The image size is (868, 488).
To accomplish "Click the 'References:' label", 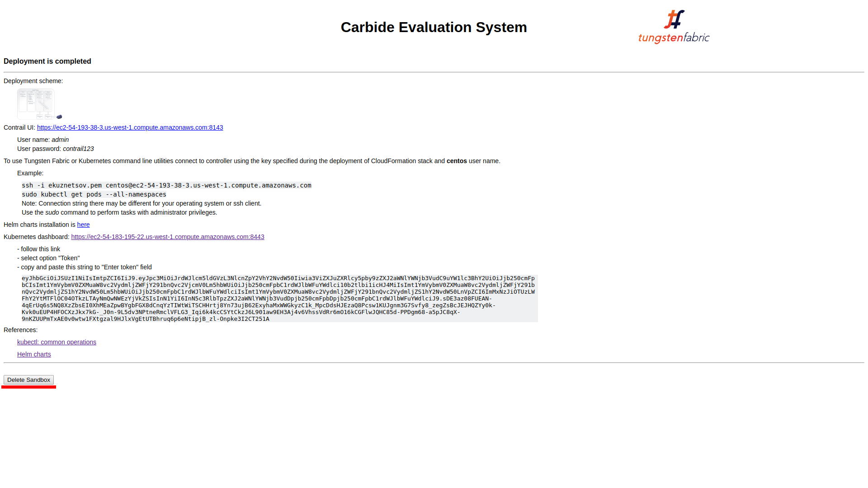I will pos(20,330).
